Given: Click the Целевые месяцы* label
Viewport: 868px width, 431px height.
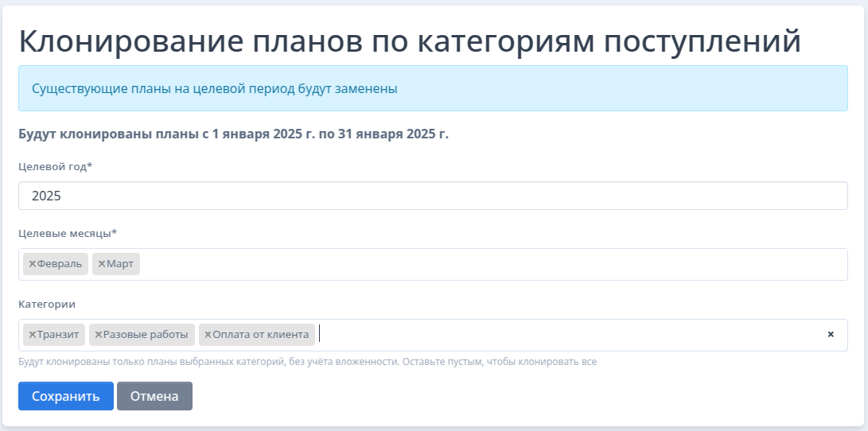Looking at the screenshot, I should tap(68, 234).
